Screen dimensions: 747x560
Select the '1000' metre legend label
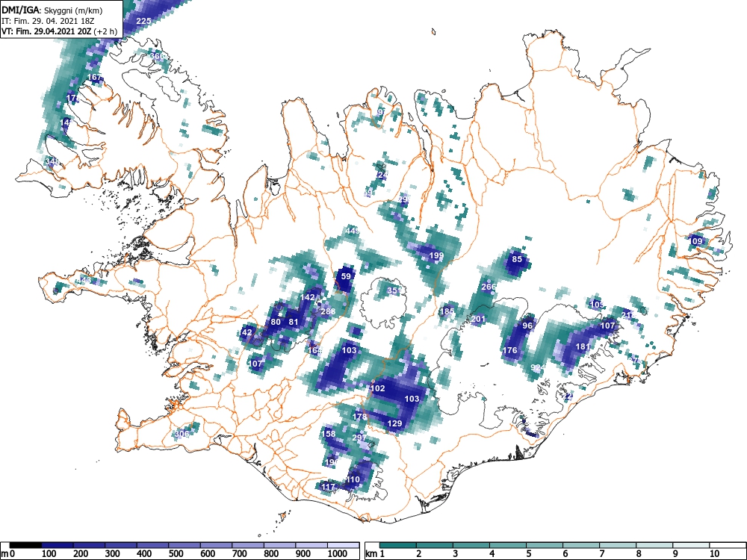(x=338, y=554)
